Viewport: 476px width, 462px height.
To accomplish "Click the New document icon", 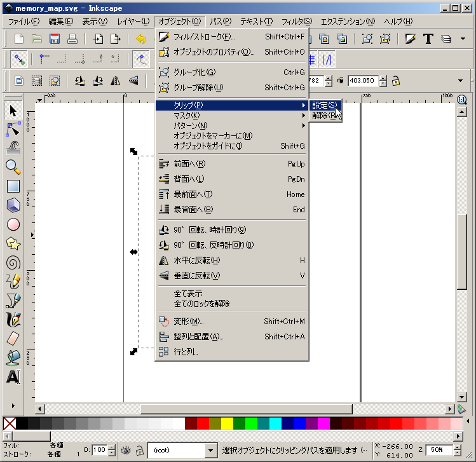I will 19,39.
